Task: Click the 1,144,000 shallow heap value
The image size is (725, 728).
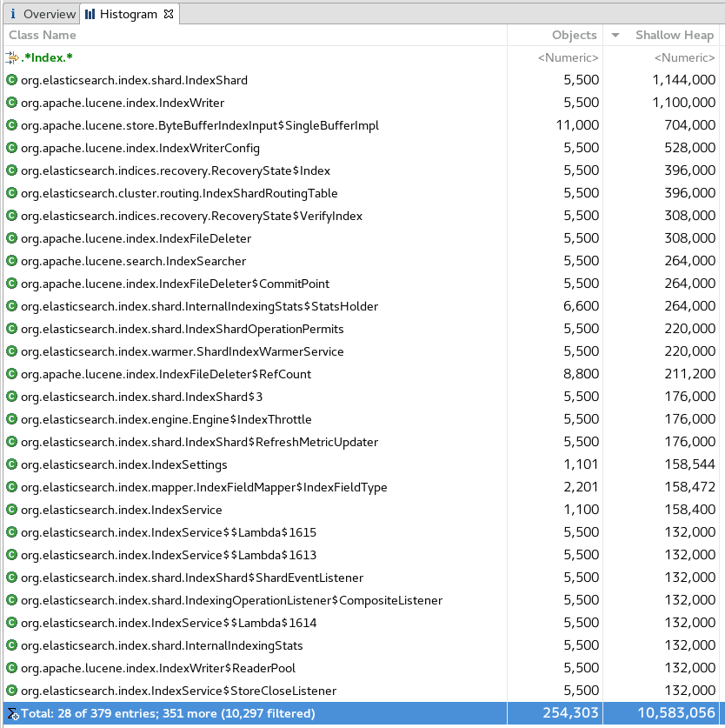Action: tap(683, 80)
